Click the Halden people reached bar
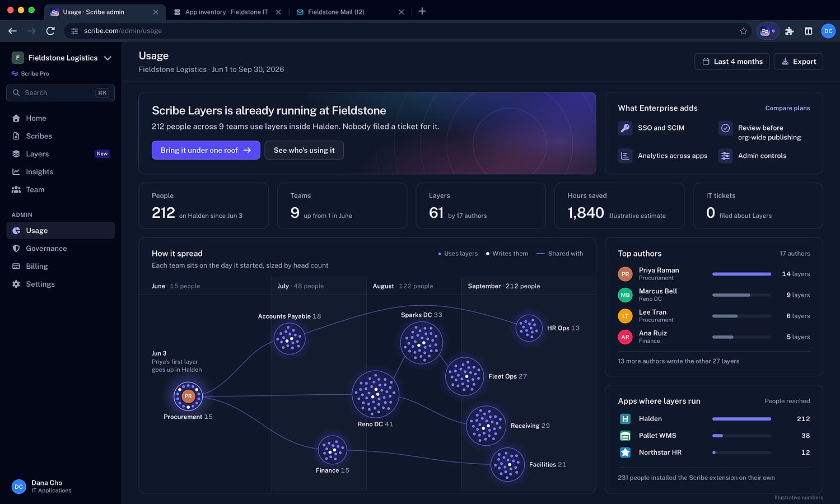This screenshot has height=504, width=840. 741,419
